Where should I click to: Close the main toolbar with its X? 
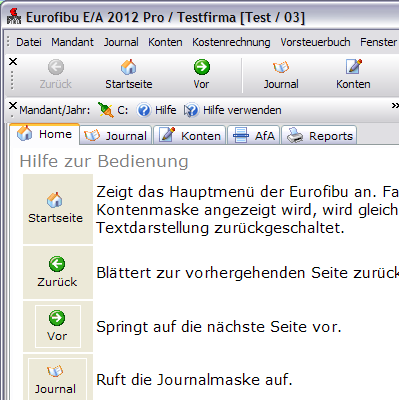pos(13,62)
